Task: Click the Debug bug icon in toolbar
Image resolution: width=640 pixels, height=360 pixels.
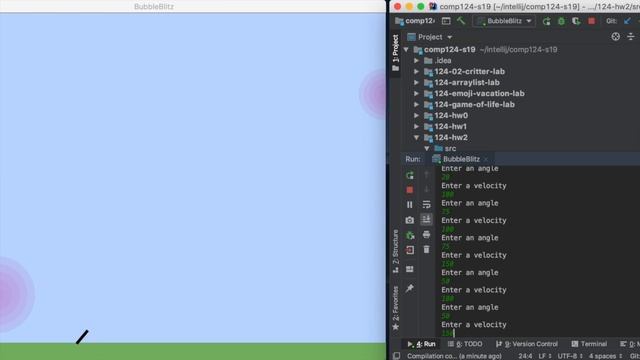Action: pos(561,21)
